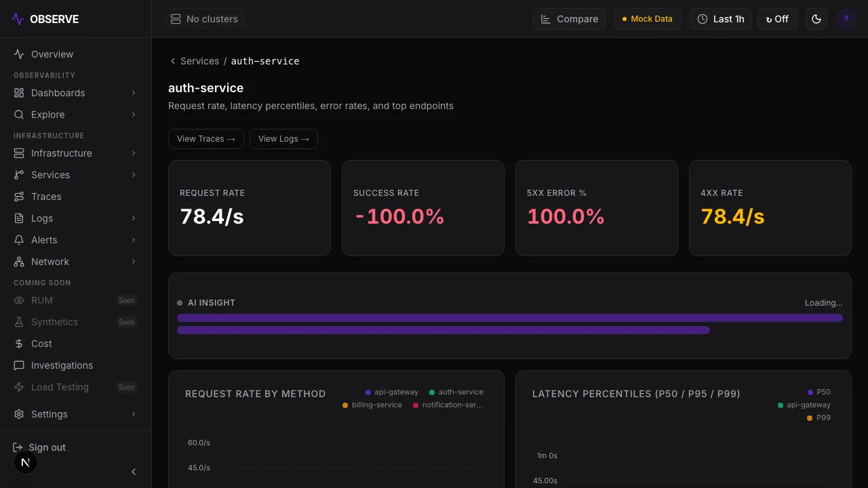Toggle auto-refresh Off button
Screen dimensions: 868x488
[778, 19]
